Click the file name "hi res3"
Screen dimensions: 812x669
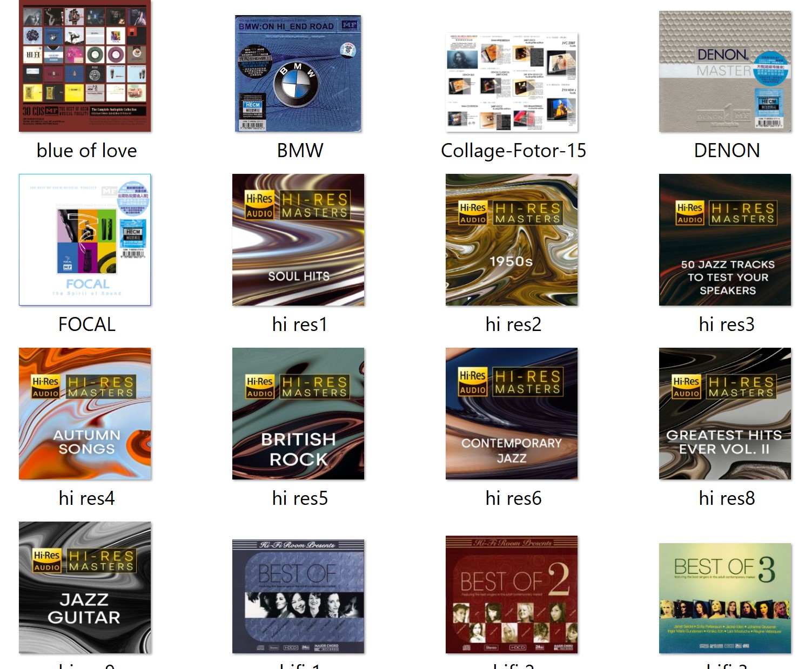coord(727,325)
